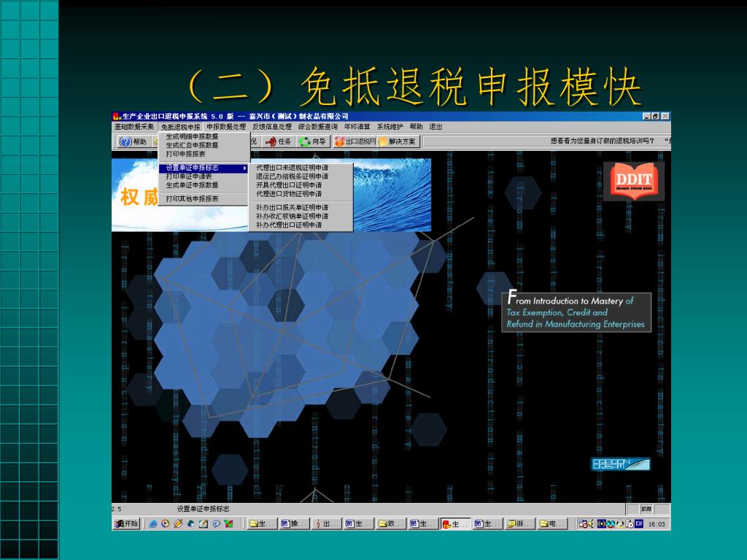The width and height of the screenshot is (747, 560).
Task: Open the media player quick launch icon
Action: (x=166, y=524)
